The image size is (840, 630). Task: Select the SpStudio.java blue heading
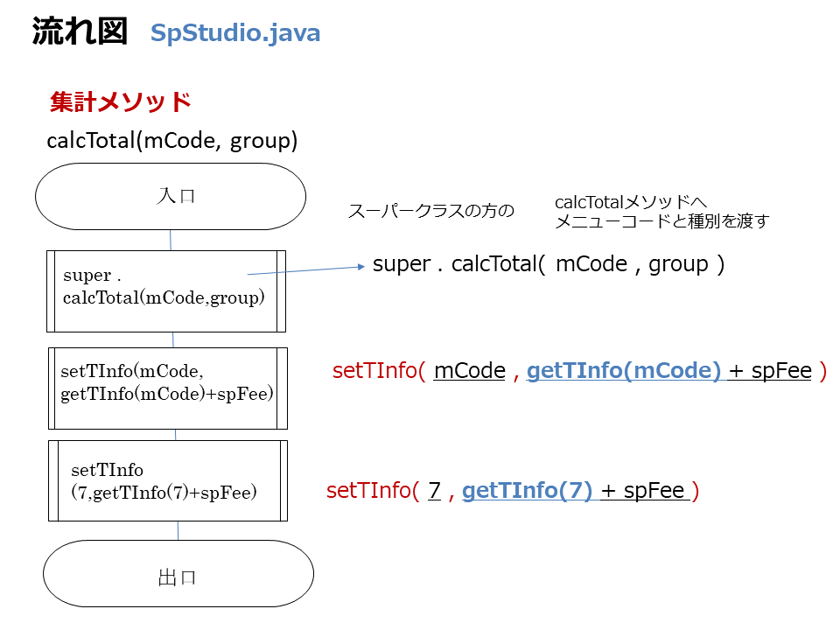coord(235,33)
